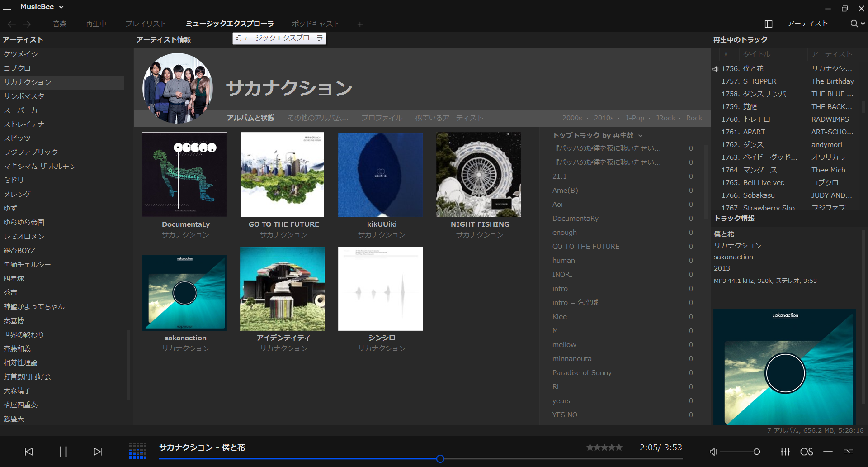Image resolution: width=868 pixels, height=467 pixels.
Task: Click the J-Pop tag link
Action: pyautogui.click(x=635, y=118)
